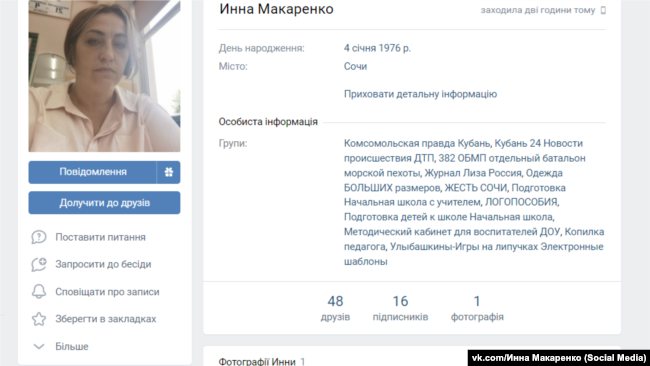The height and width of the screenshot is (366, 650).
Task: Click the profile name Инна Макаренко
Action: coord(276,9)
